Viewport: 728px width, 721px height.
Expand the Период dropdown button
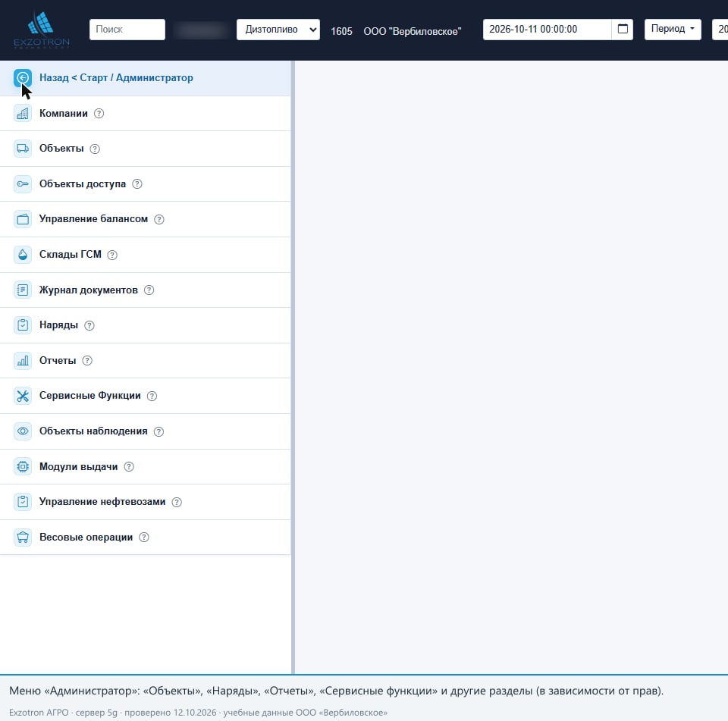pyautogui.click(x=673, y=30)
